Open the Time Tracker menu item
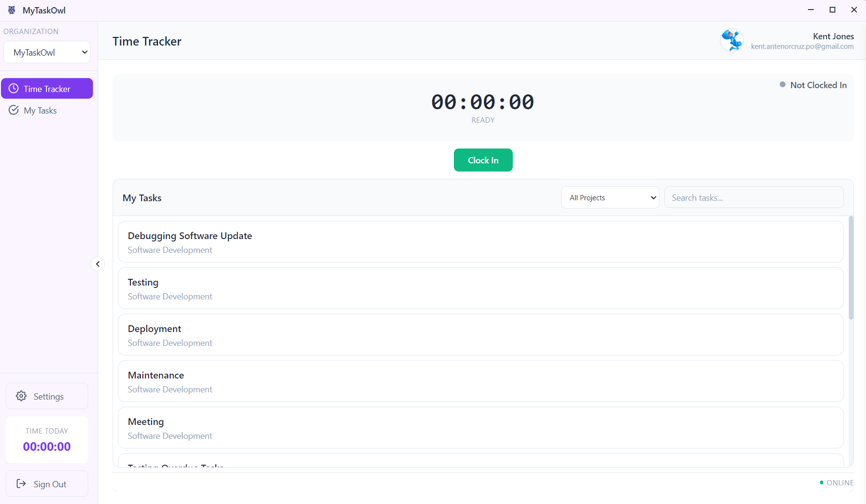866x504 pixels. click(47, 89)
